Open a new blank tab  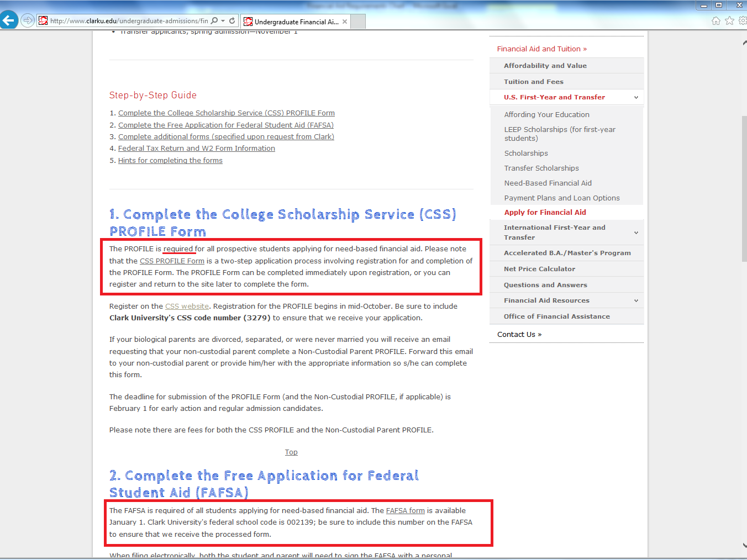click(358, 22)
